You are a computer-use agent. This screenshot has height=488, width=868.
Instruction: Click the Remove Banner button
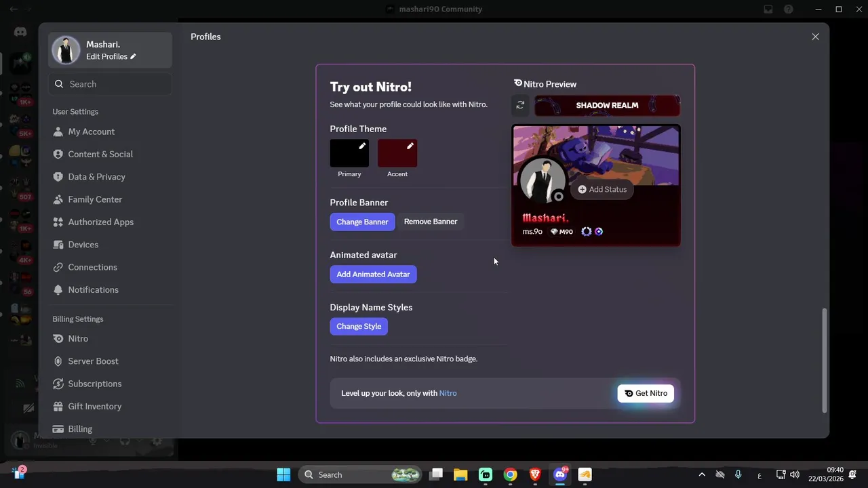coord(431,222)
